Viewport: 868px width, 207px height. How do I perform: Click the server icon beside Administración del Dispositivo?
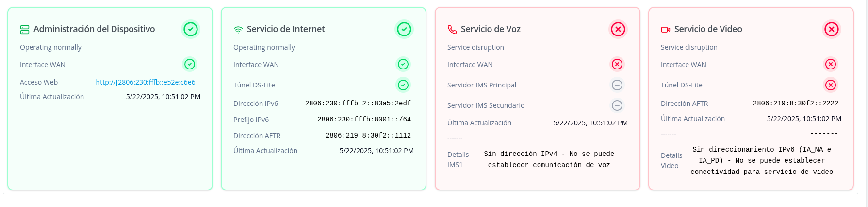[x=25, y=30]
